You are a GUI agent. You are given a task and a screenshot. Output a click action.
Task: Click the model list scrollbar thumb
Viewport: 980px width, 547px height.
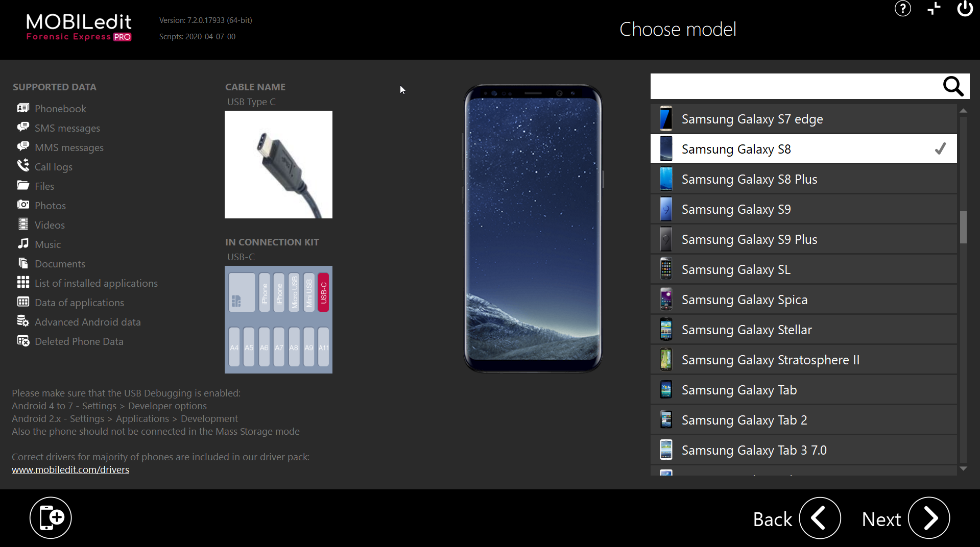[963, 227]
